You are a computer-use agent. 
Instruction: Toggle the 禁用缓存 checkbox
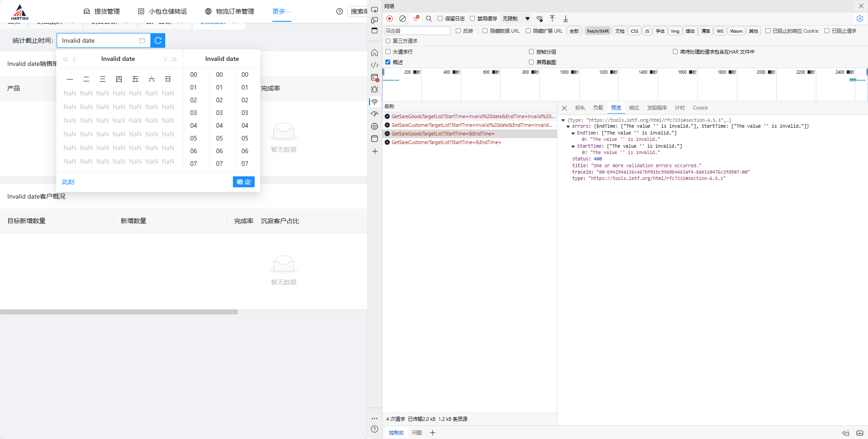click(x=472, y=19)
